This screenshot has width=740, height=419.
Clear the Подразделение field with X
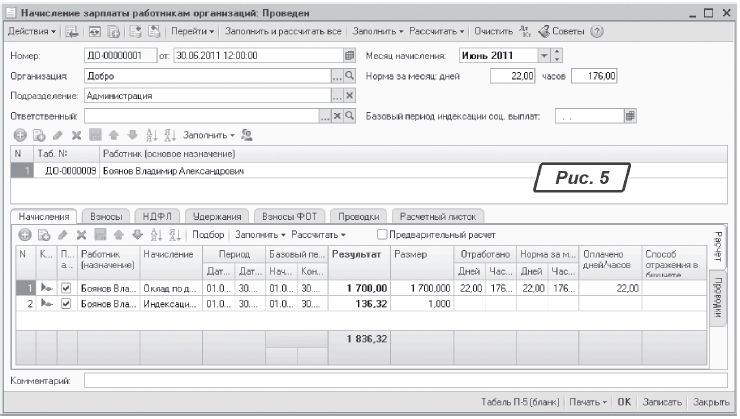point(350,96)
